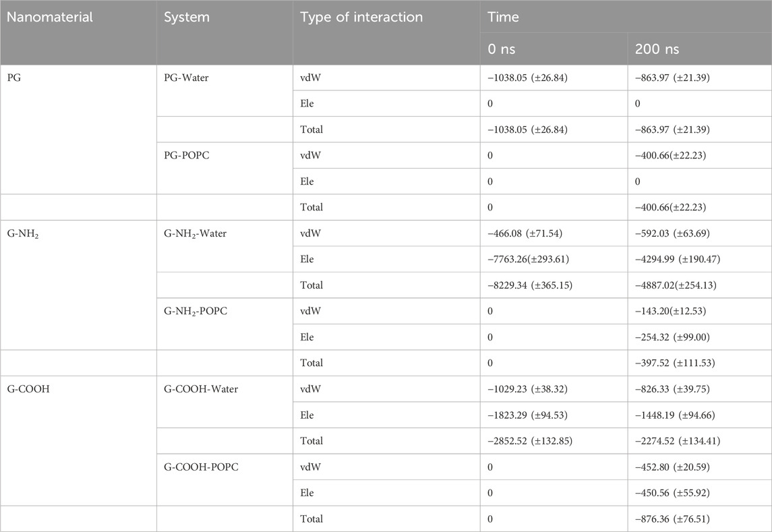
Task: Select the G-NH2-POPC system cell
Action: tap(196, 312)
